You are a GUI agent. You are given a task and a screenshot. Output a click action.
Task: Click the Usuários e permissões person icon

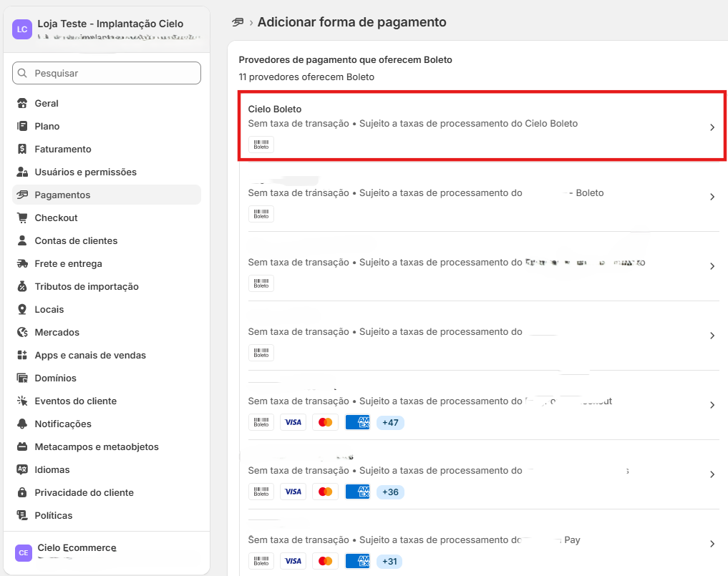click(21, 172)
